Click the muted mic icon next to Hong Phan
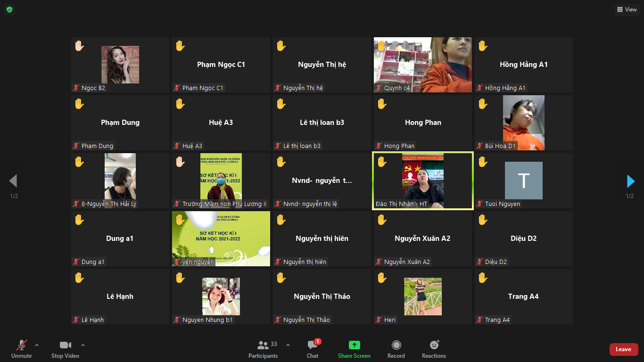 [x=379, y=146]
